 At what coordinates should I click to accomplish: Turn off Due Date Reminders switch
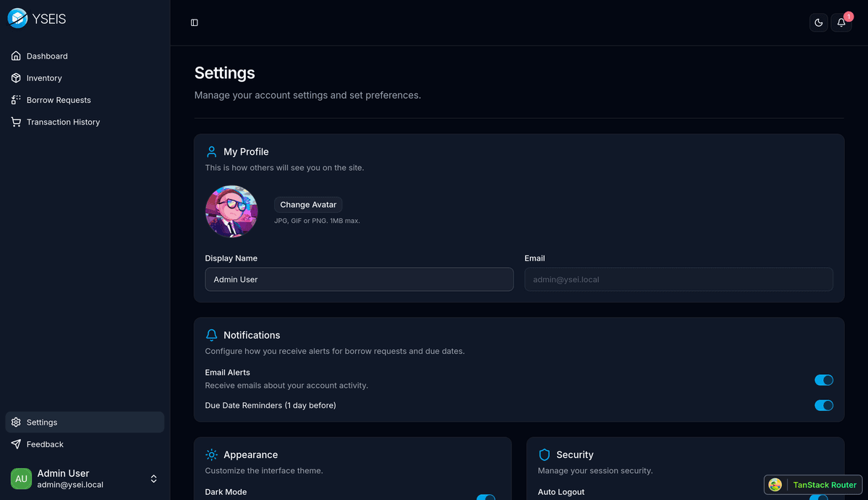[x=824, y=405]
